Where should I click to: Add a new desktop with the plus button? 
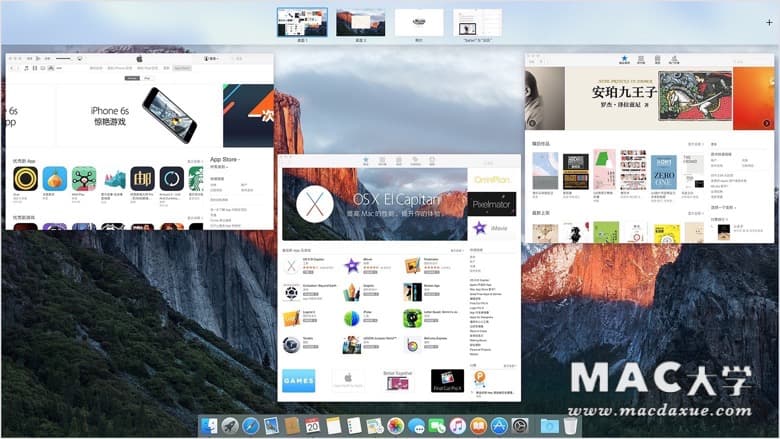tap(769, 22)
